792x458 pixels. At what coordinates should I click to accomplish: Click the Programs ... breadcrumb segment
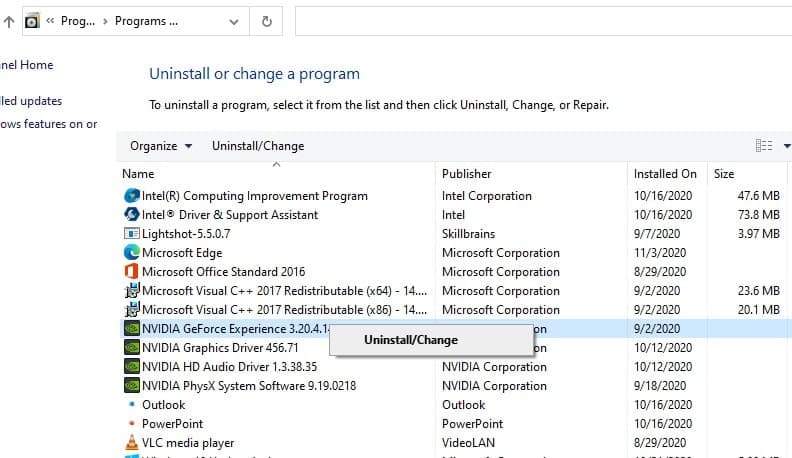point(146,21)
